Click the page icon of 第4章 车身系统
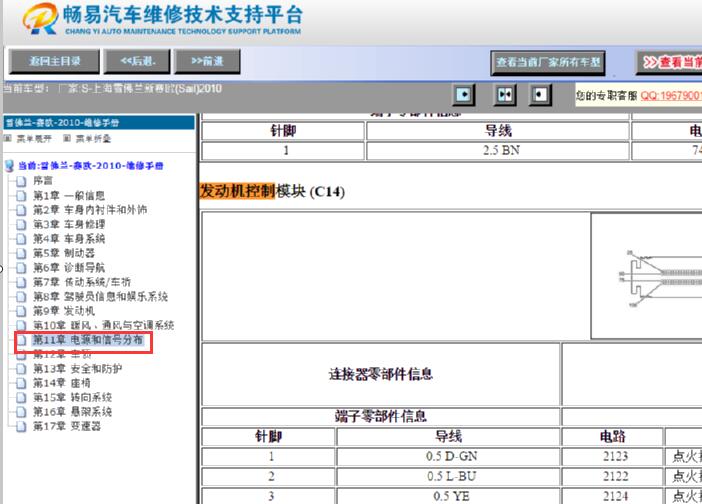Screen dimensions: 702x504 click(21, 239)
